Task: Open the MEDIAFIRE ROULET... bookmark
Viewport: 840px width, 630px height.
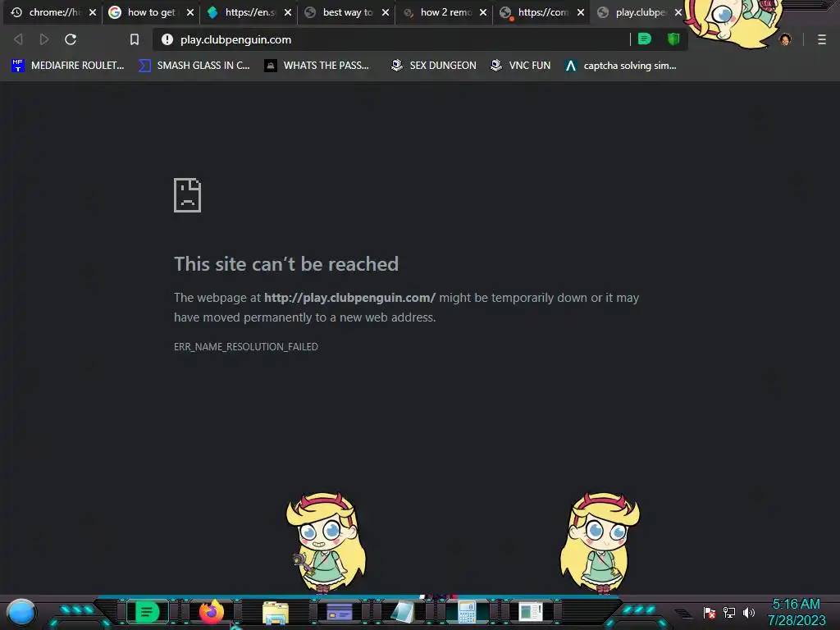Action: click(68, 66)
